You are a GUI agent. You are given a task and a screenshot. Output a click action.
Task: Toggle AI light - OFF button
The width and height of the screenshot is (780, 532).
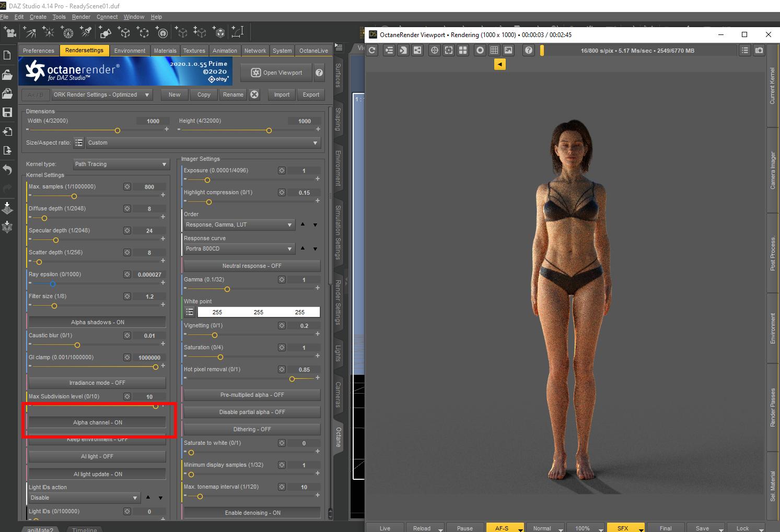click(97, 456)
